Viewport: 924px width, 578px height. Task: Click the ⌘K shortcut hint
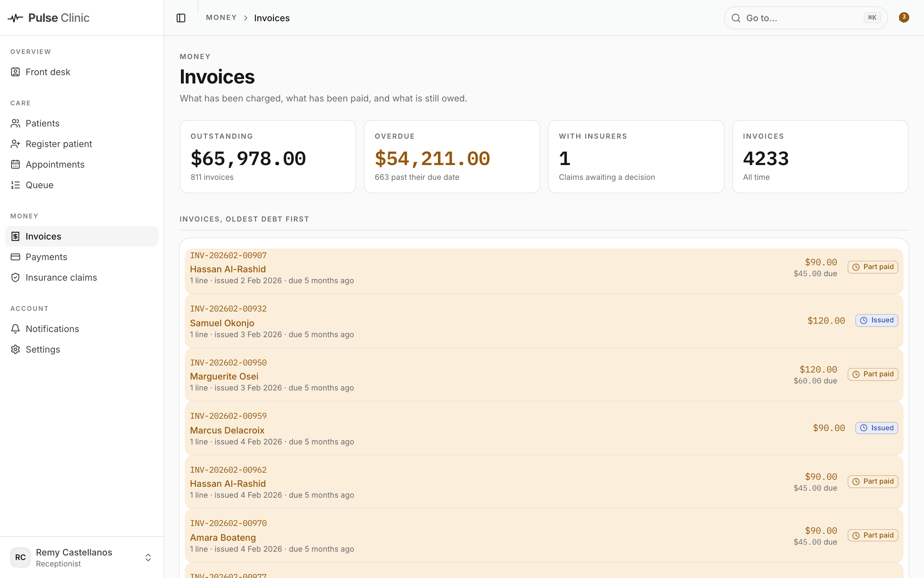point(872,18)
